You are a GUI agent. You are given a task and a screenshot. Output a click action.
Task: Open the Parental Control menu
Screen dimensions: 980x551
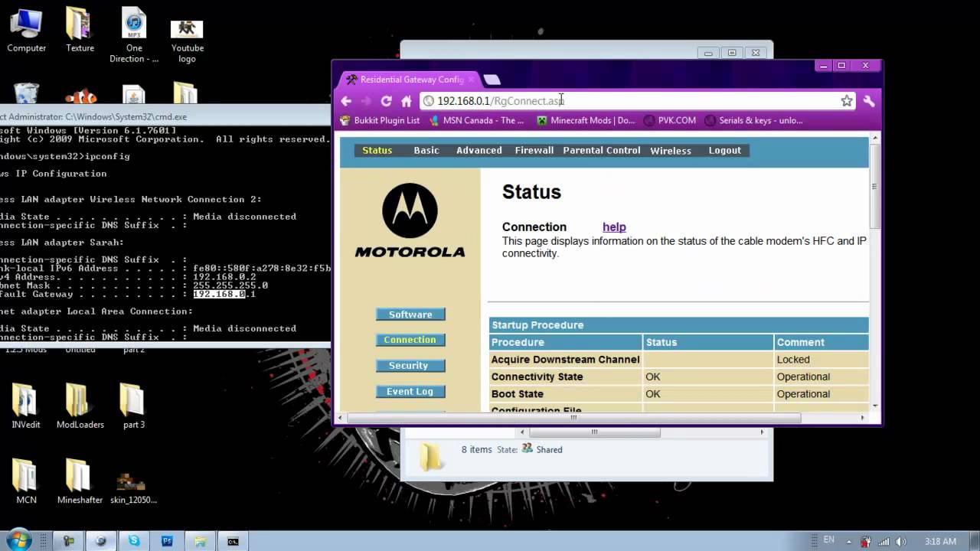(x=602, y=151)
